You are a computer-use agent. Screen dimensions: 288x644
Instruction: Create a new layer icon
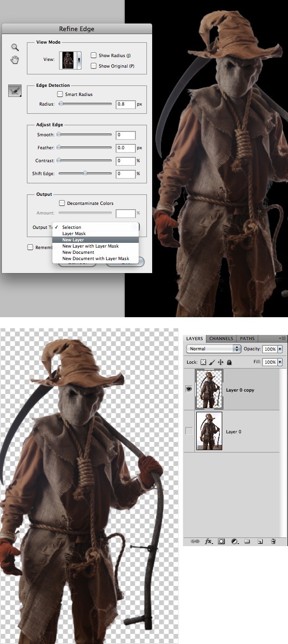(260, 541)
